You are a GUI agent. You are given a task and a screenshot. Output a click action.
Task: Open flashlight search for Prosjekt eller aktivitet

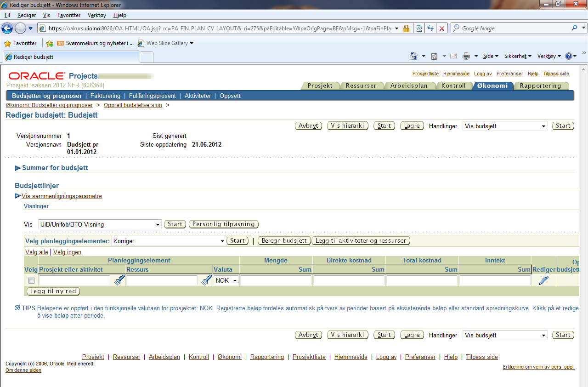coord(119,280)
